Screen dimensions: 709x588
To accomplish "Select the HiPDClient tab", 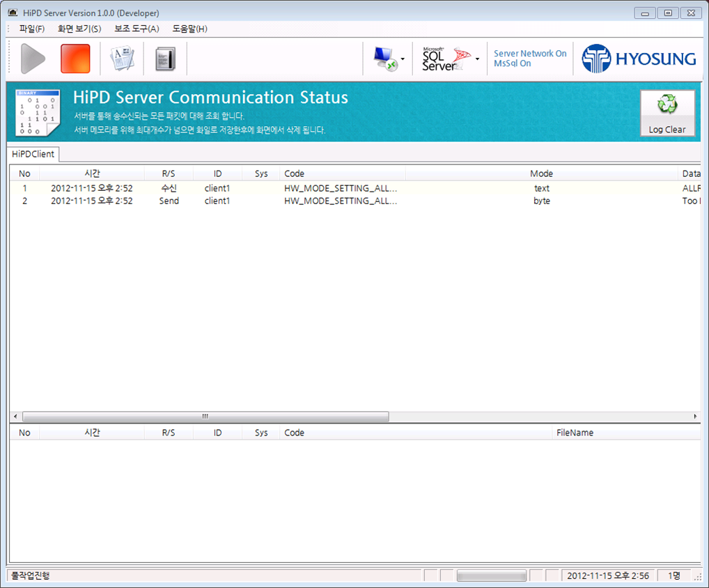I will (33, 154).
